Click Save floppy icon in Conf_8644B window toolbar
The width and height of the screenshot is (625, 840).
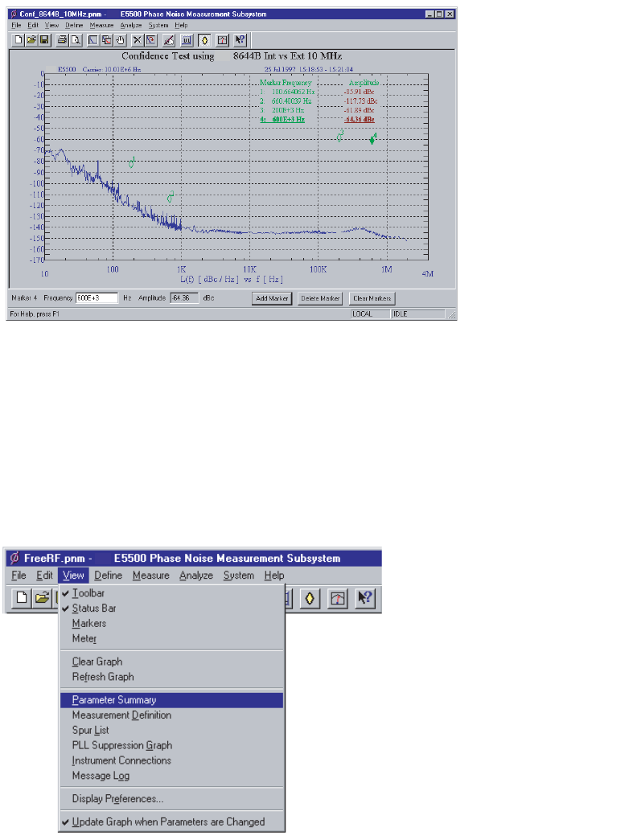point(44,39)
